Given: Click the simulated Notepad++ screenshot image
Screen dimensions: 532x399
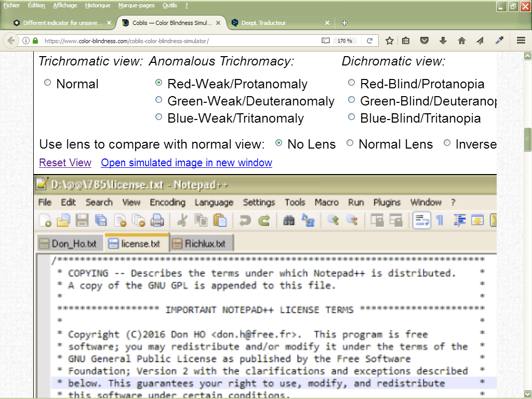Looking at the screenshot, I should coord(265,287).
